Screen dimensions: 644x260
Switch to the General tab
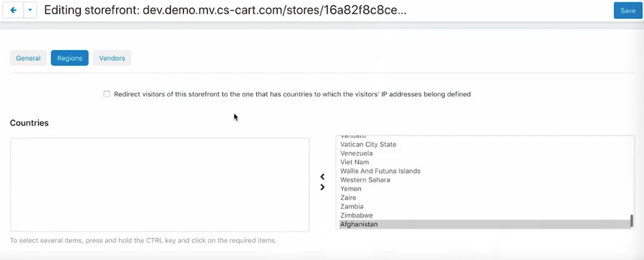pyautogui.click(x=29, y=58)
